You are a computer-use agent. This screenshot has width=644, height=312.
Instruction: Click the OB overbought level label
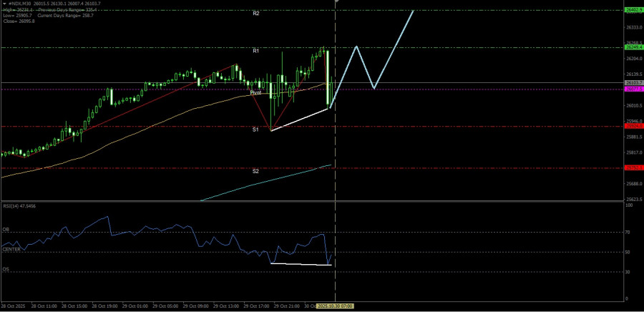[x=6, y=230]
